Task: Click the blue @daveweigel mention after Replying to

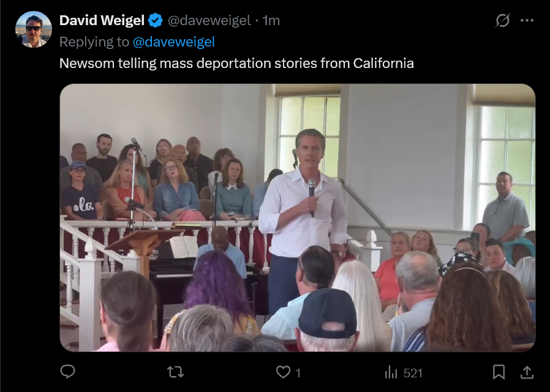Action: pos(173,42)
